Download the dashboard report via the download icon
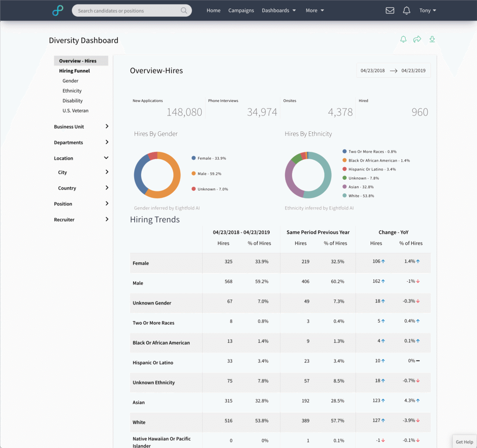477x448 pixels. (x=432, y=40)
